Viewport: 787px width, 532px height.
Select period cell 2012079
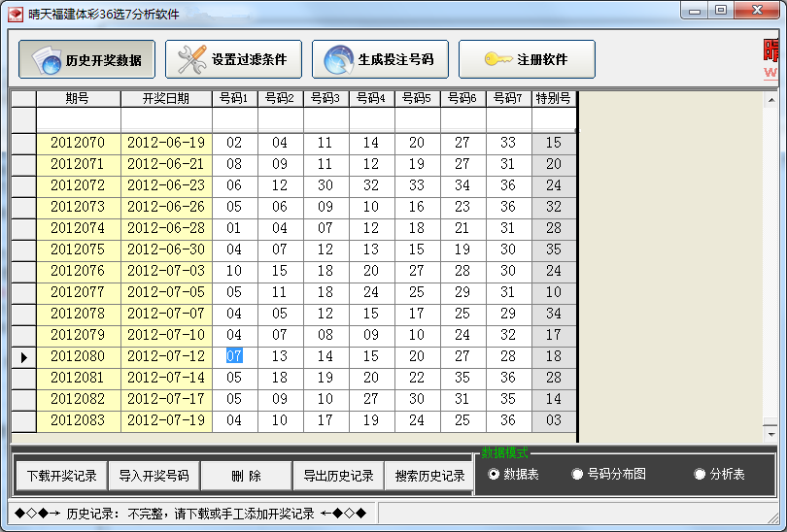click(x=79, y=335)
